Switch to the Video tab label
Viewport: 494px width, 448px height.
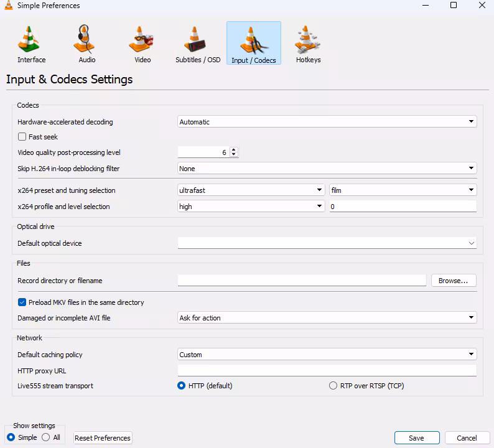point(142,60)
